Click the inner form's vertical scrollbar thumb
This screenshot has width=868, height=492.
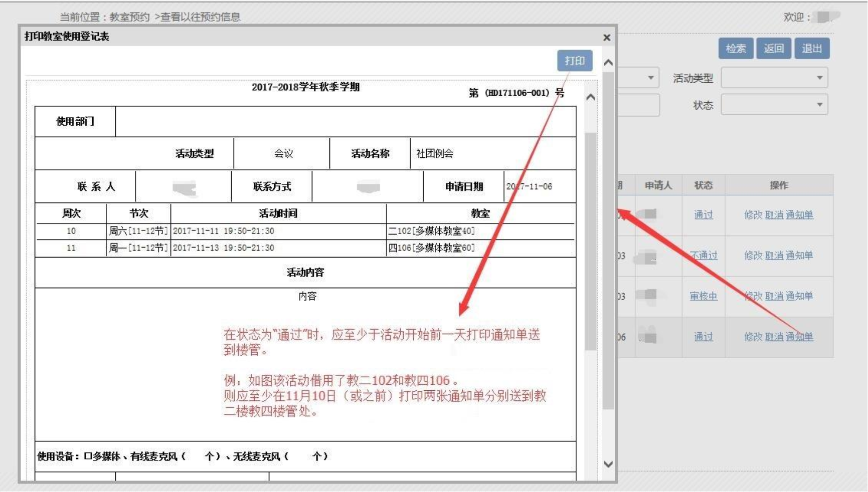click(x=591, y=240)
